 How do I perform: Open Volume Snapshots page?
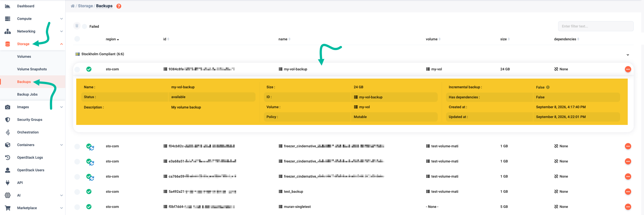coord(32,69)
